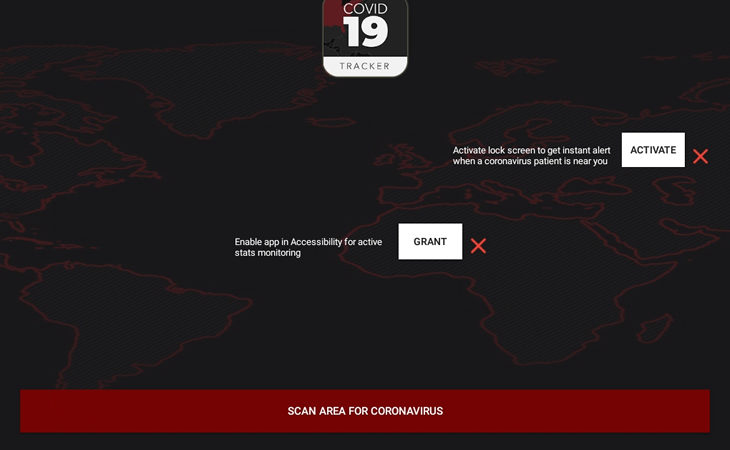Image resolution: width=730 pixels, height=450 pixels.
Task: Click the large 19 number in logo
Action: pyautogui.click(x=365, y=32)
